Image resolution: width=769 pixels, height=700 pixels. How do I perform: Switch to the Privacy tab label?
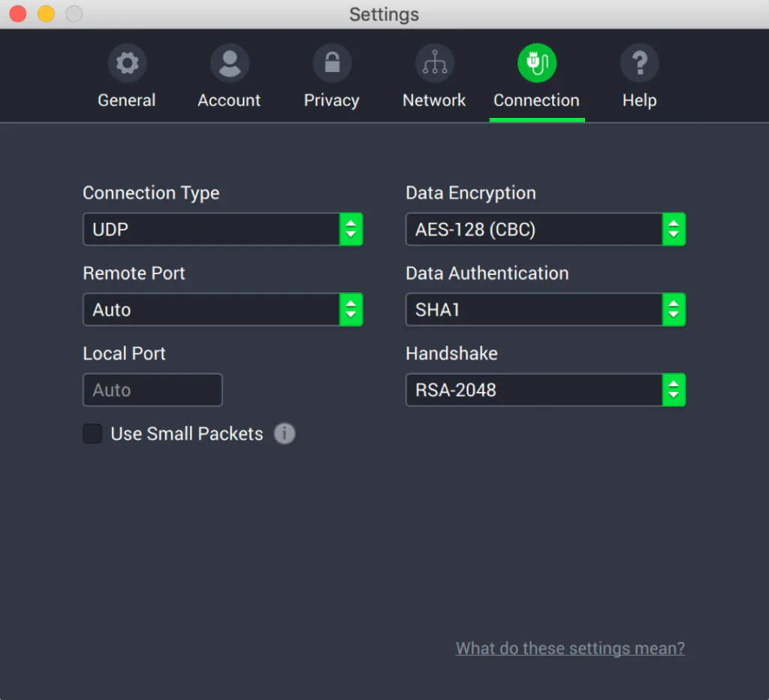point(331,101)
